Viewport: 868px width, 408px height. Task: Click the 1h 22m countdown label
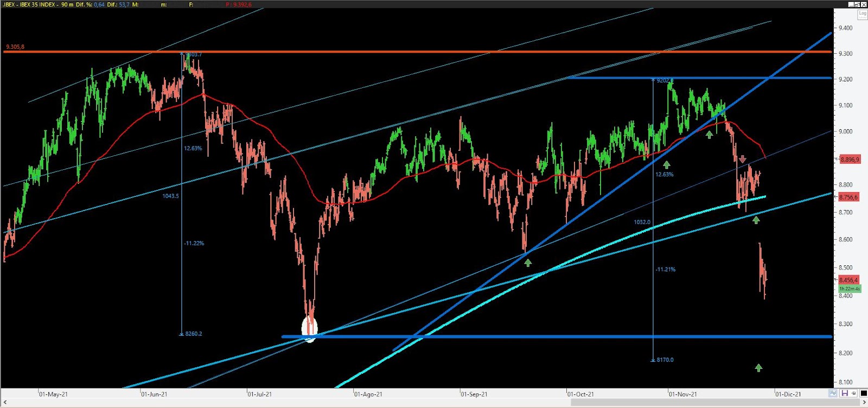[x=850, y=289]
